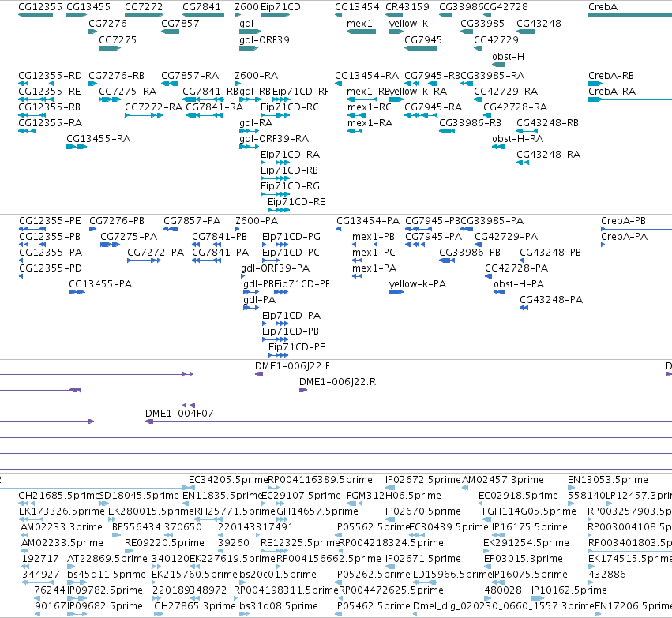Select protein yellow-k-PA
This screenshot has width=672, height=618.
[418, 284]
